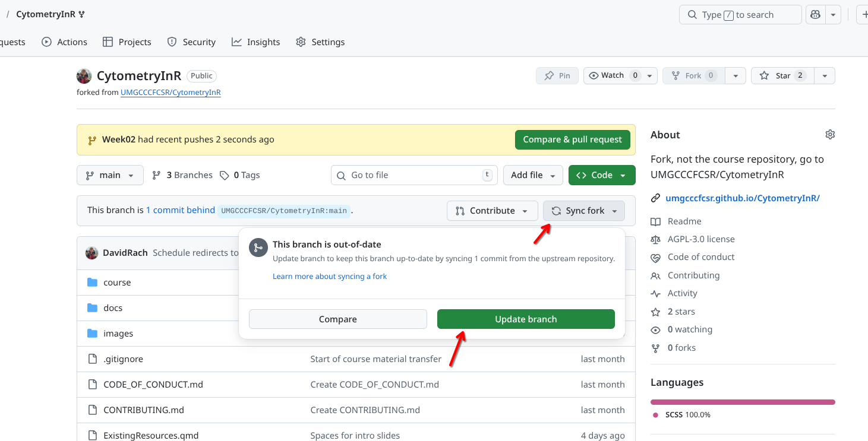Click the green Update branch button
The height and width of the screenshot is (441, 868).
(526, 319)
